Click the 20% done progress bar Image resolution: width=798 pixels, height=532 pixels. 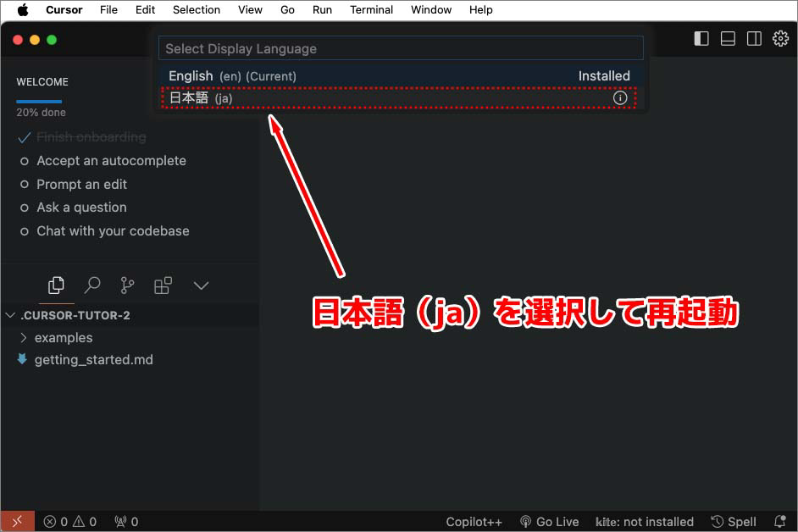(x=37, y=100)
